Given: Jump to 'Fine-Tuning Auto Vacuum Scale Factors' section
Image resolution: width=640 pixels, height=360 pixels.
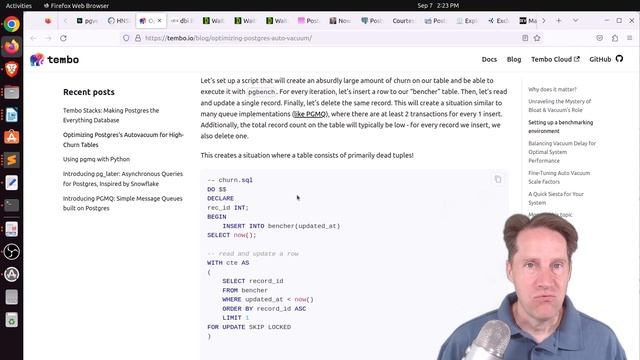Looking at the screenshot, I should click(559, 177).
